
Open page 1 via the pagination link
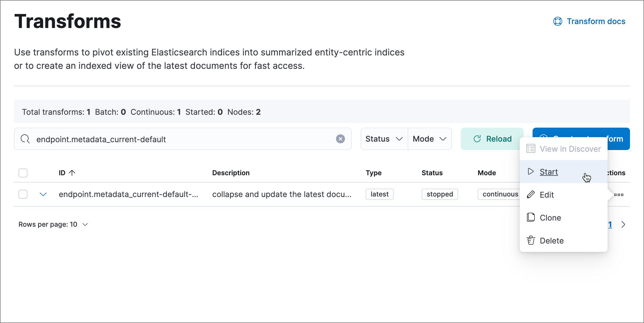click(610, 224)
